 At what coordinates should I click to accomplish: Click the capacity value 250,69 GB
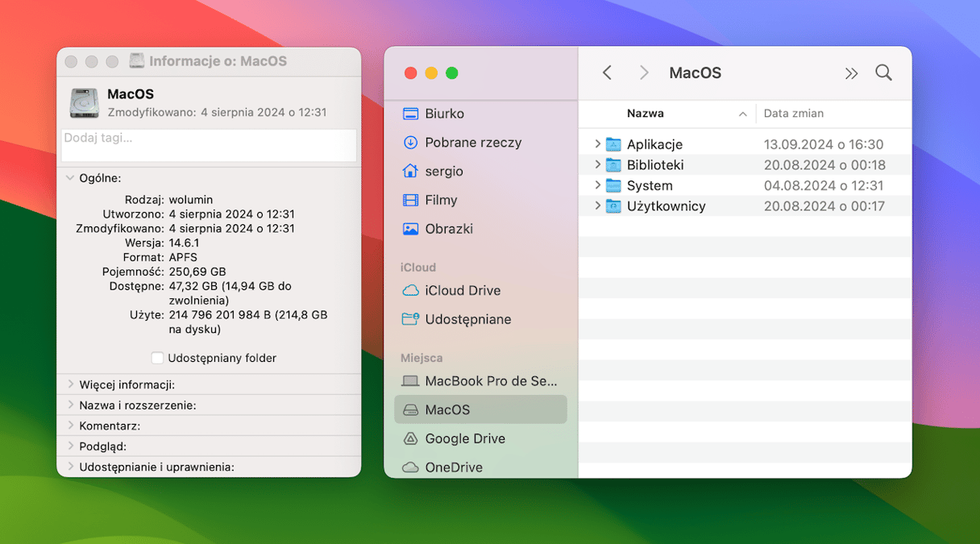[197, 272]
